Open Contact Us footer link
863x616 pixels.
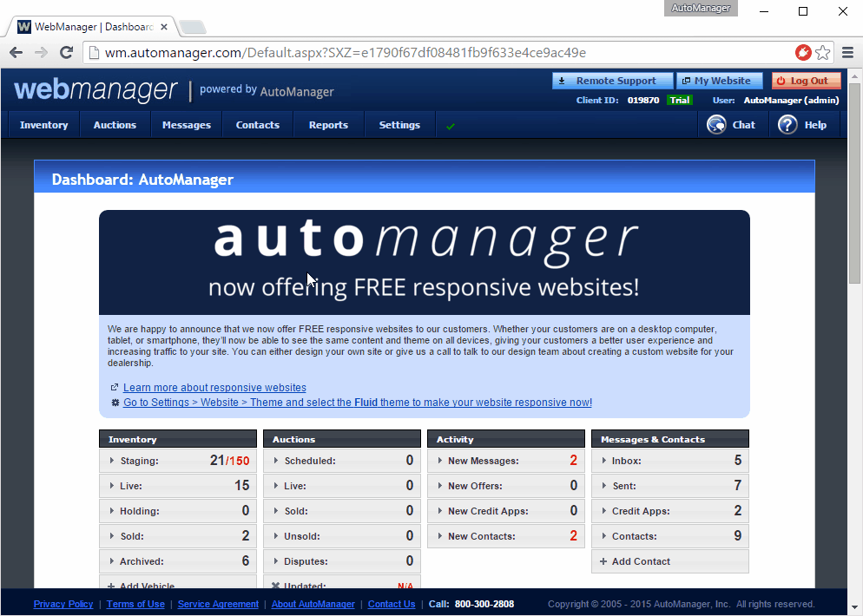(392, 604)
